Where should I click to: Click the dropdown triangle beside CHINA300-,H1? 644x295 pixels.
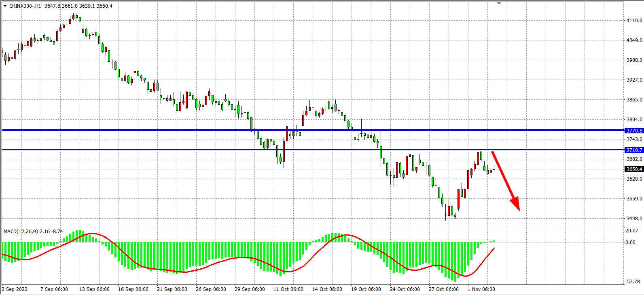pos(5,6)
